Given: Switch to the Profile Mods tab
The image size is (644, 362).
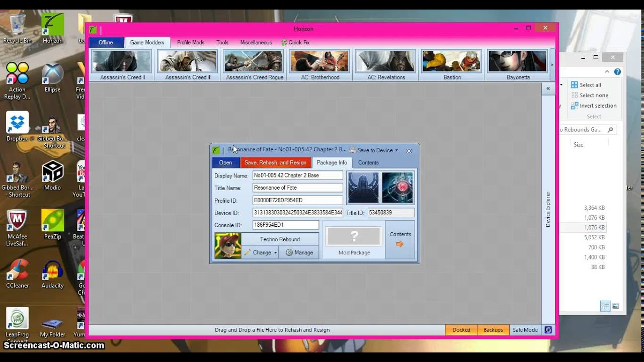Looking at the screenshot, I should click(191, 43).
